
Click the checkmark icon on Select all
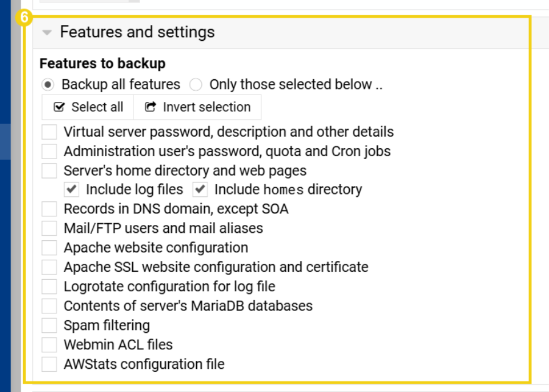[x=61, y=107]
